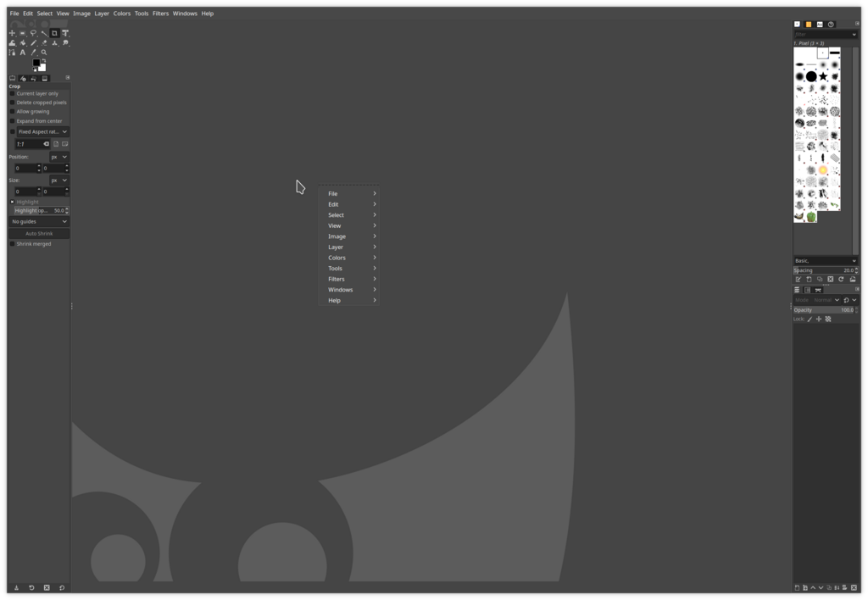The width and height of the screenshot is (868, 600).
Task: Adjust the brush Spacing slider
Action: (824, 270)
